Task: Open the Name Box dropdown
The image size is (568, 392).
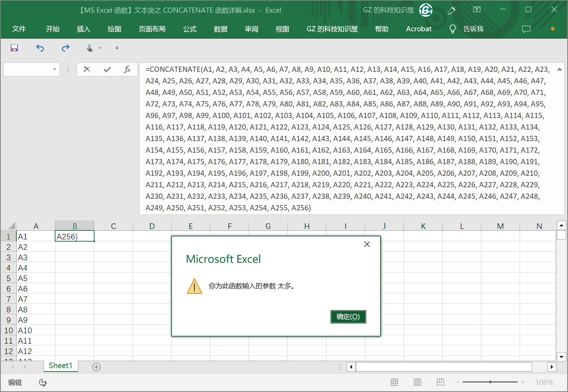Action: pos(54,69)
